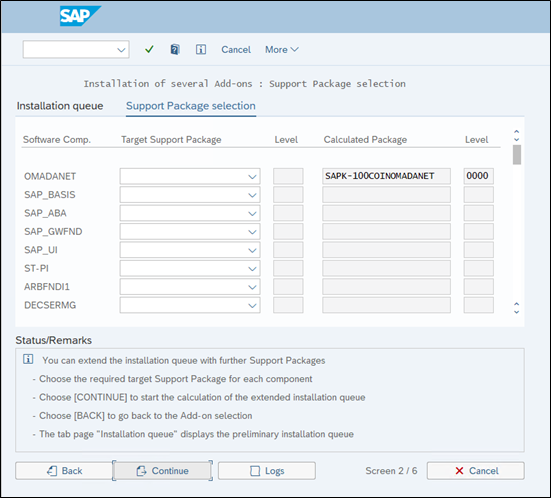Click the green checkmark confirm icon

click(149, 49)
